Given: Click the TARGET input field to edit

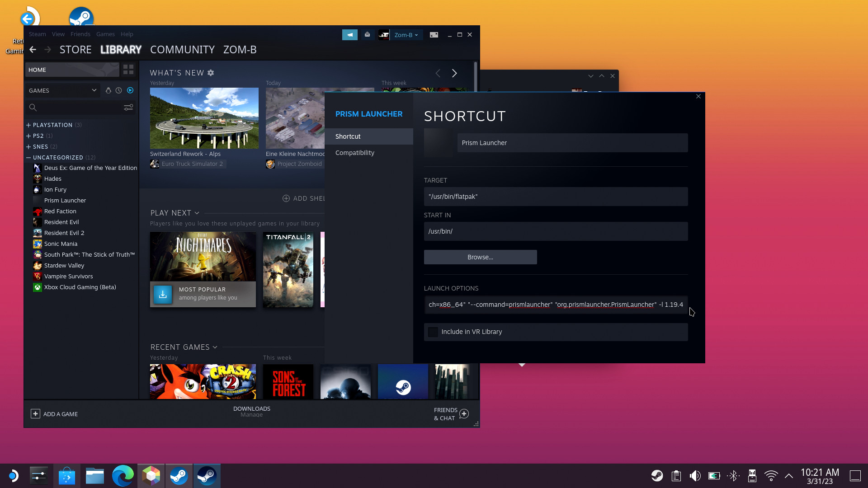Looking at the screenshot, I should [x=556, y=196].
